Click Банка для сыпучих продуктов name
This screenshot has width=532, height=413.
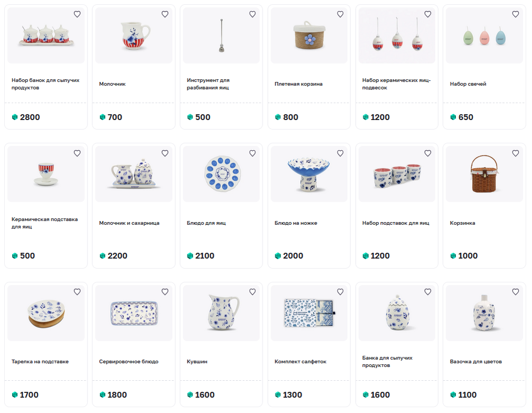coord(387,361)
